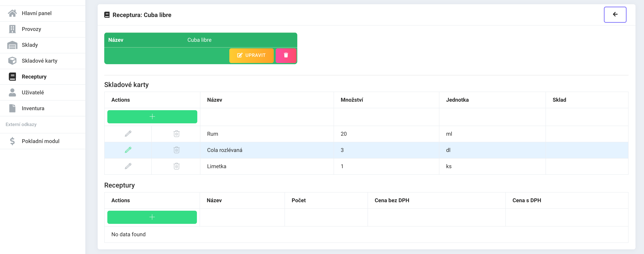The height and width of the screenshot is (254, 644).
Task: Delete the Cuba libre recipe with pink trash button
Action: [286, 55]
